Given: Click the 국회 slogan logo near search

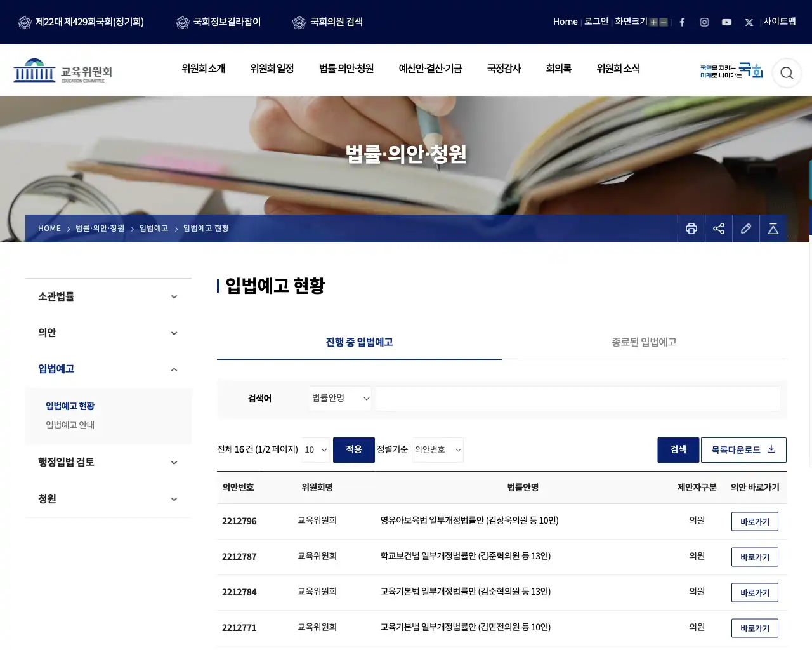Looking at the screenshot, I should click(731, 70).
